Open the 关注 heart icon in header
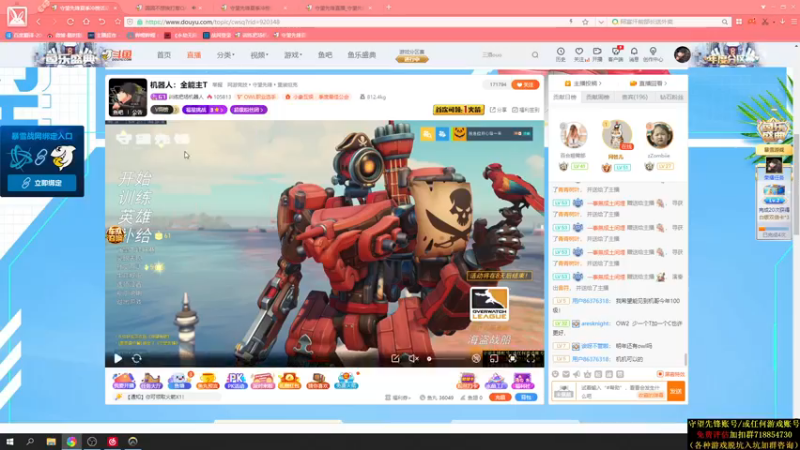 click(579, 55)
